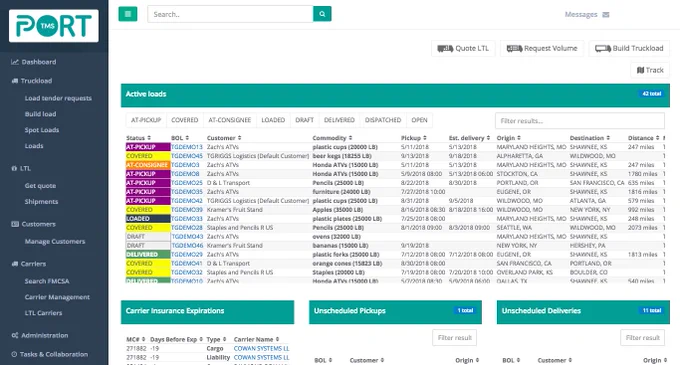Click the LTL icon in sidebar

point(14,169)
